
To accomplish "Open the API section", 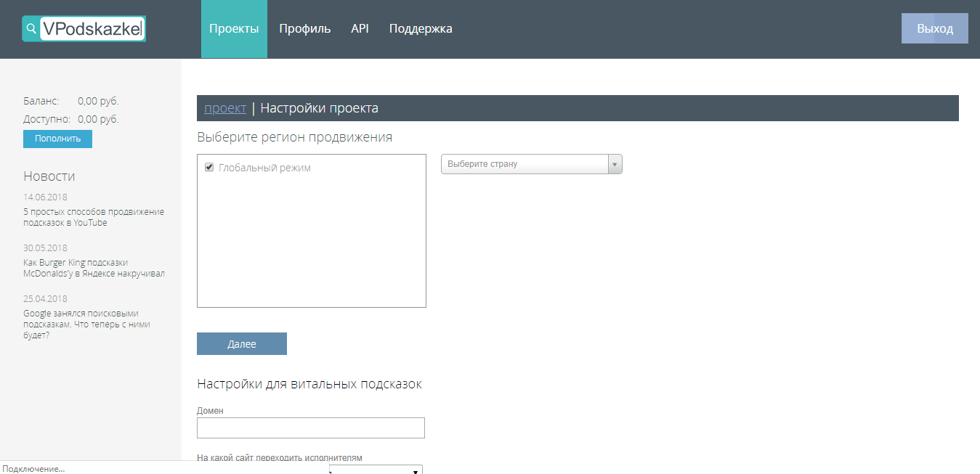I will click(360, 29).
